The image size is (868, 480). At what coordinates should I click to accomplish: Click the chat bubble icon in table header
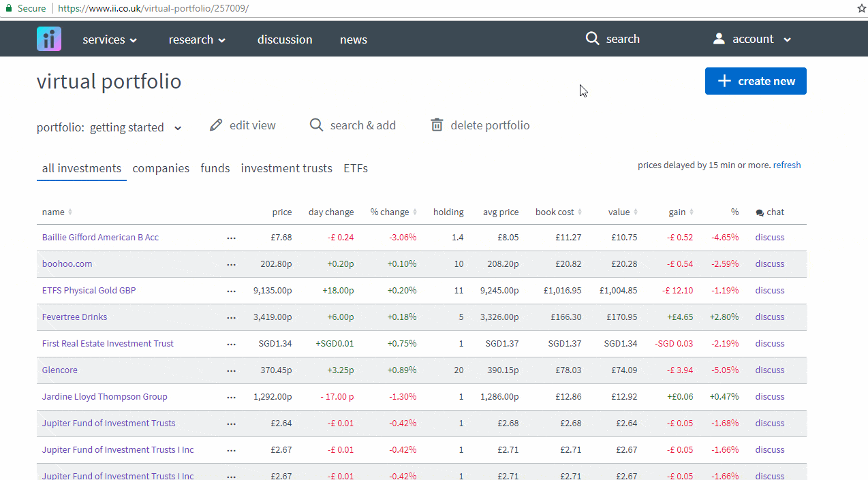pos(760,212)
